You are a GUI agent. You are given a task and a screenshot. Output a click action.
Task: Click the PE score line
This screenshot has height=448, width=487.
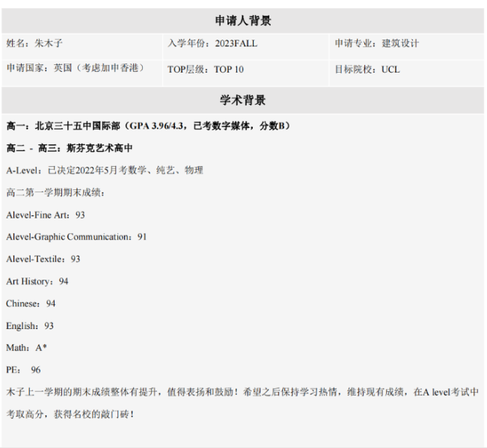[x=24, y=370]
